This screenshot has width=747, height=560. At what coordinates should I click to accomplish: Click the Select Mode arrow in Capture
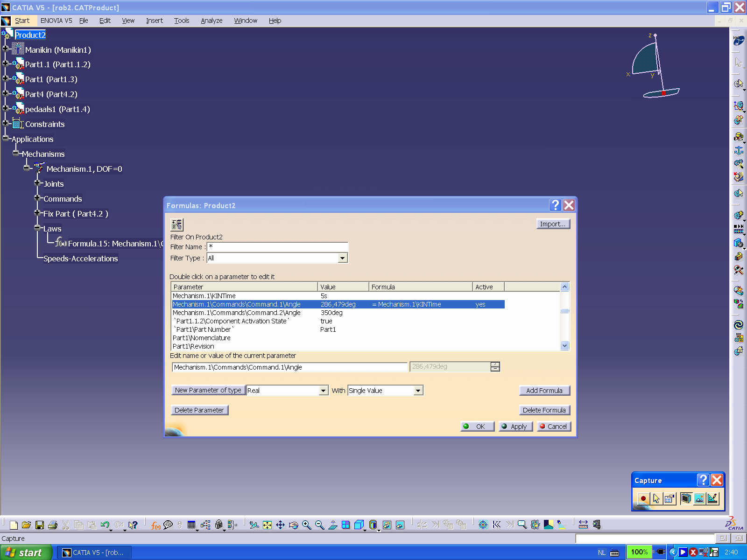coord(656,498)
